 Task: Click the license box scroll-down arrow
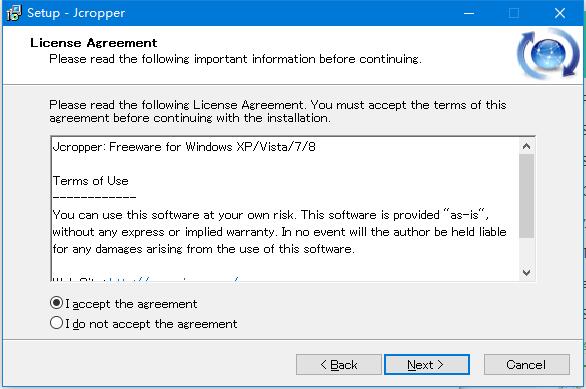click(x=527, y=272)
